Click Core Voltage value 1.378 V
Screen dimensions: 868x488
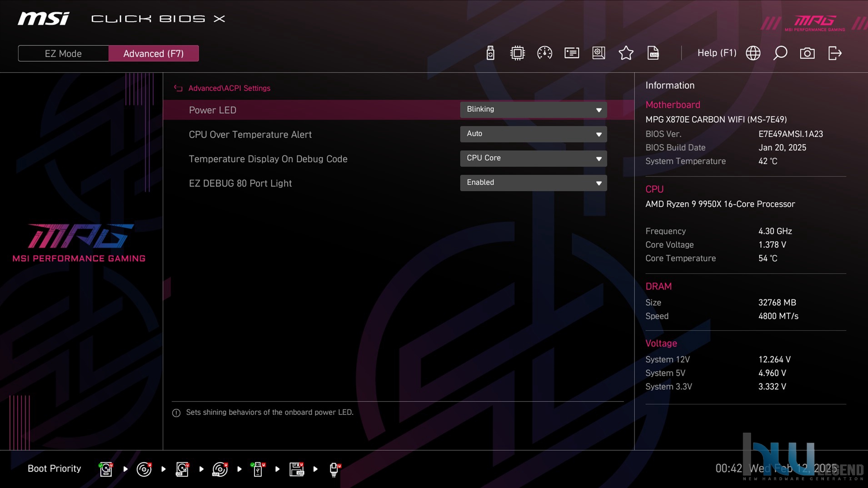[x=772, y=245]
